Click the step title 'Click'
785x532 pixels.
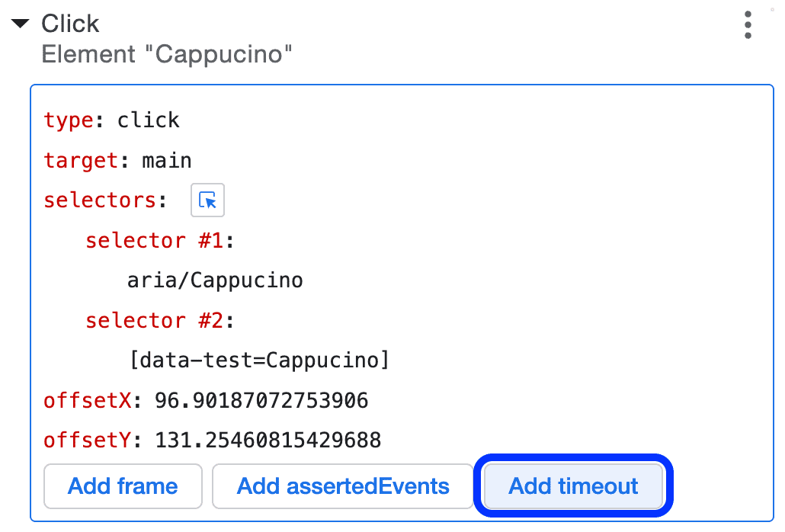coord(70,23)
